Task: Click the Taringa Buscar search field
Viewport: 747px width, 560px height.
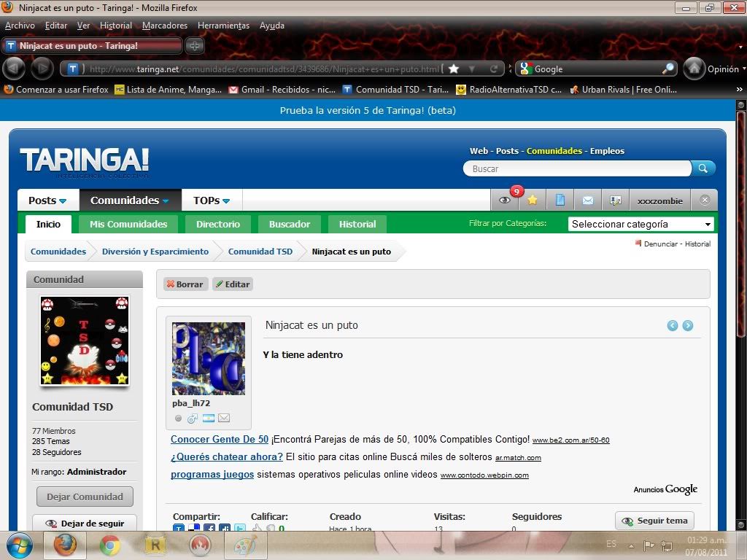Action: point(578,168)
